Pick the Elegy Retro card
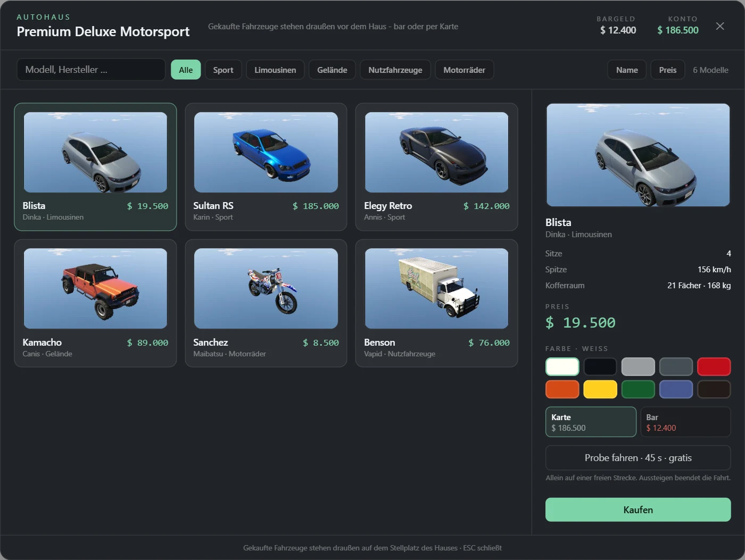The height and width of the screenshot is (560, 745). [x=436, y=167]
